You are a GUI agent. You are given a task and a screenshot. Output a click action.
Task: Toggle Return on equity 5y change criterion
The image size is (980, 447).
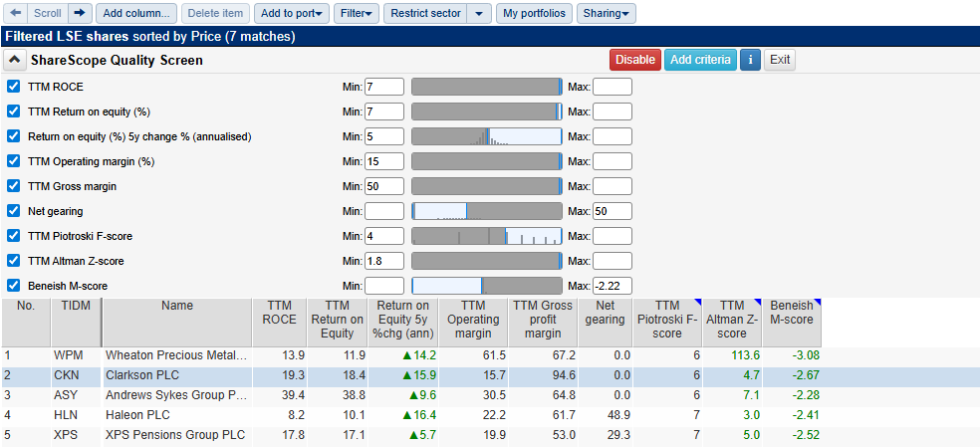tap(13, 136)
